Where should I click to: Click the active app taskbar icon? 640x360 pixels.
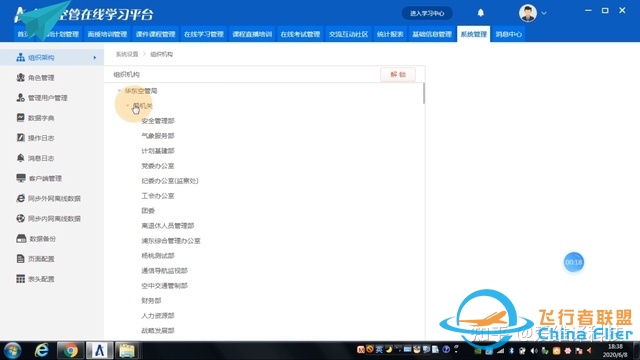(x=99, y=351)
